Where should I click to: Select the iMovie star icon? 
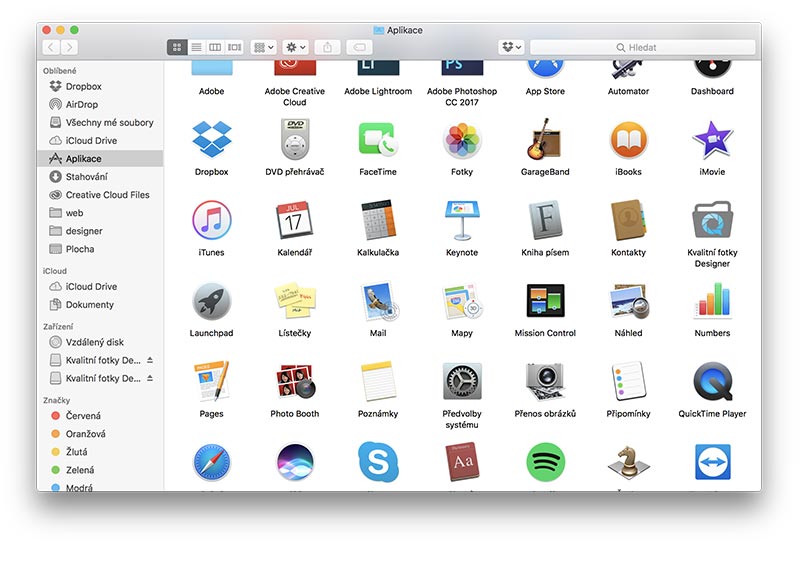[712, 139]
